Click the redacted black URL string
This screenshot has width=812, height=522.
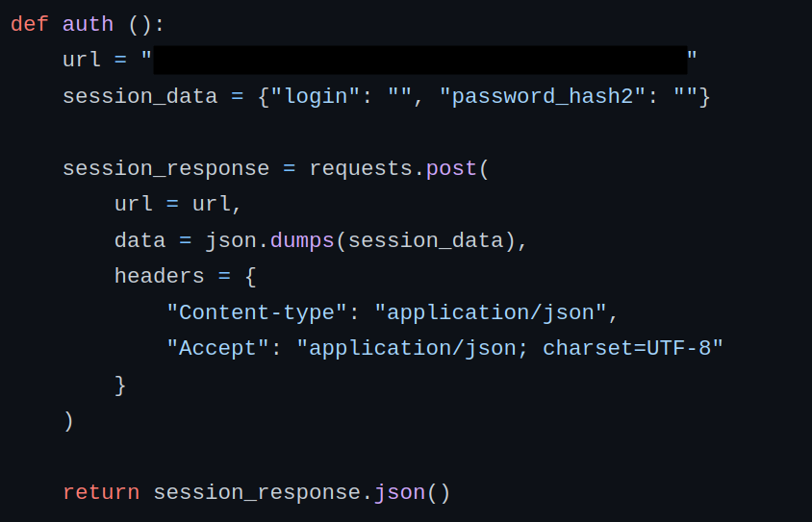pos(419,60)
